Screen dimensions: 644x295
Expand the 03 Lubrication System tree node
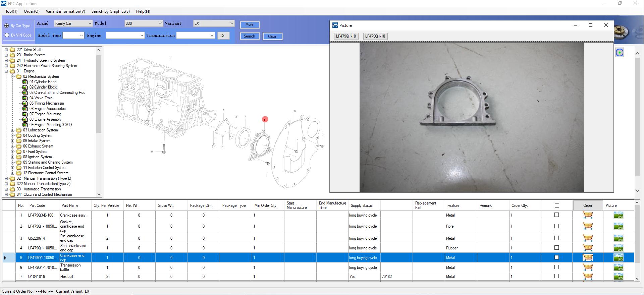(13, 130)
